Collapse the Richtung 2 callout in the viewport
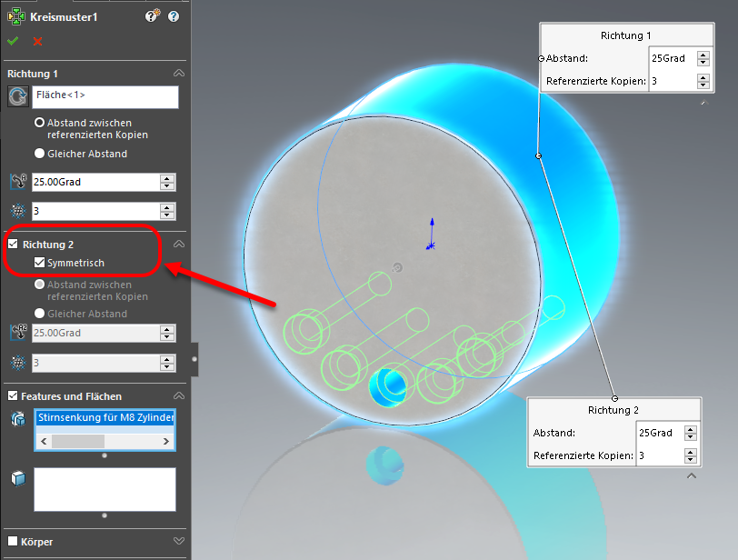 tap(692, 475)
